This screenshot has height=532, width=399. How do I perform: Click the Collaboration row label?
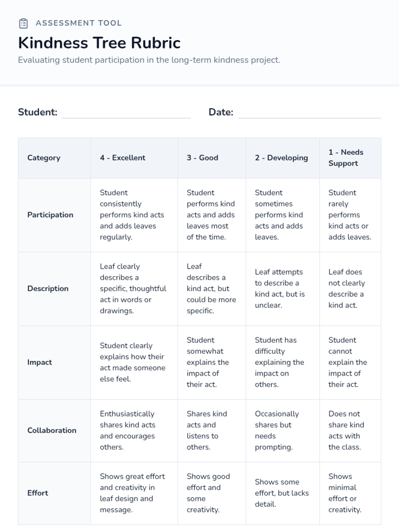(52, 430)
